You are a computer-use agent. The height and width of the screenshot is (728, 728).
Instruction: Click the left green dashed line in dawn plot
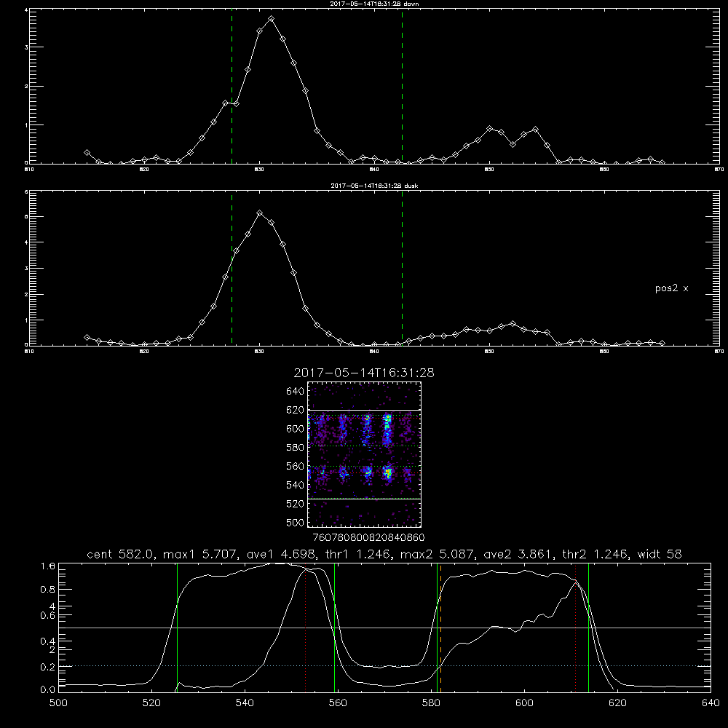tap(232, 87)
